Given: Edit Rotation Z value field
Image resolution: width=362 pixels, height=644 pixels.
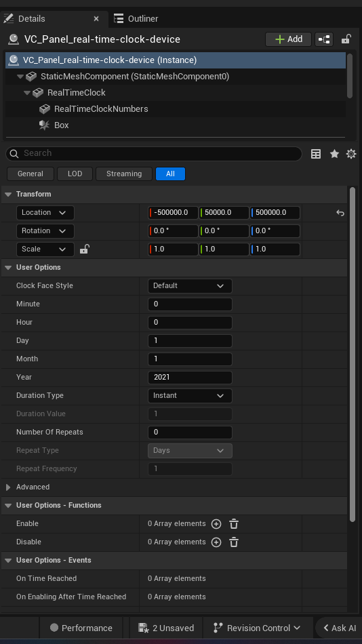Looking at the screenshot, I should (x=275, y=230).
